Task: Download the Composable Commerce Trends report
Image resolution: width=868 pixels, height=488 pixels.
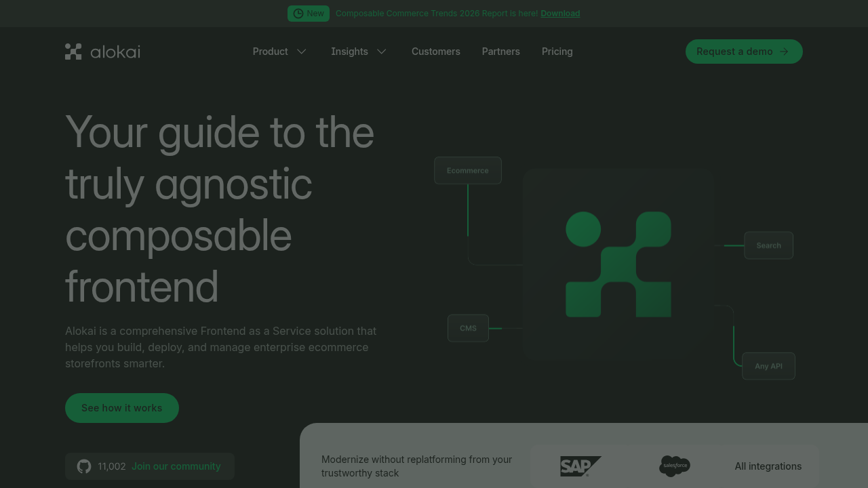Action: click(560, 13)
